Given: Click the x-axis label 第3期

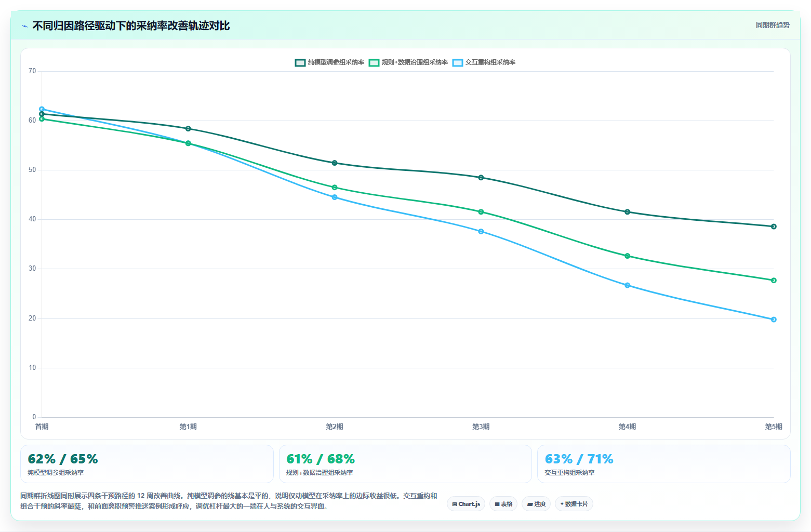Looking at the screenshot, I should [481, 427].
